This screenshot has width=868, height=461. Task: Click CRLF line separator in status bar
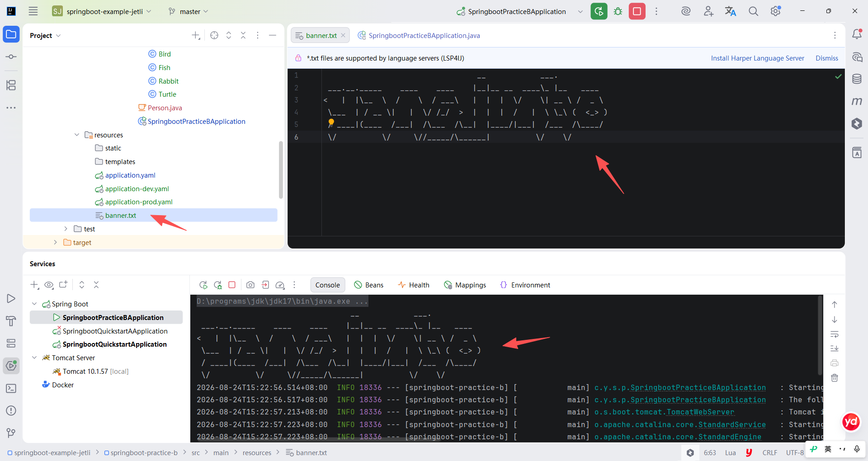(x=769, y=452)
